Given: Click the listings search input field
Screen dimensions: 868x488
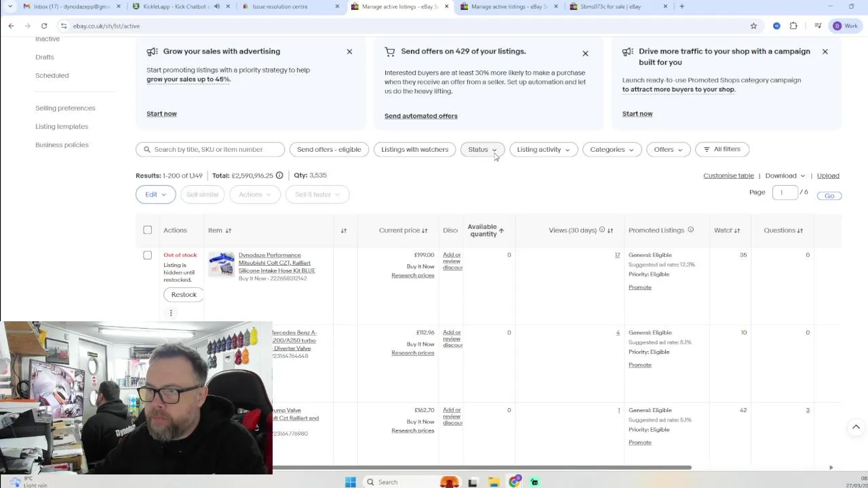Looking at the screenshot, I should pyautogui.click(x=210, y=149).
